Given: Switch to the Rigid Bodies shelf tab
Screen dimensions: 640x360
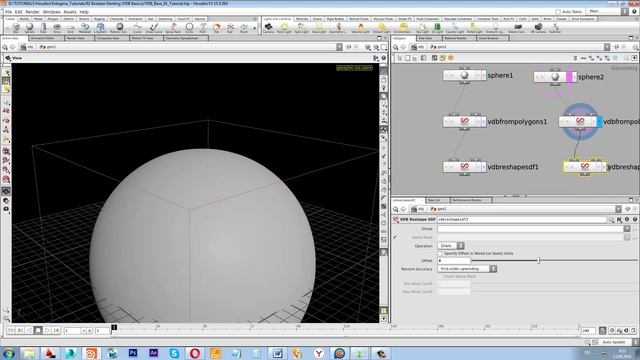Looking at the screenshot, I should coord(336,19).
